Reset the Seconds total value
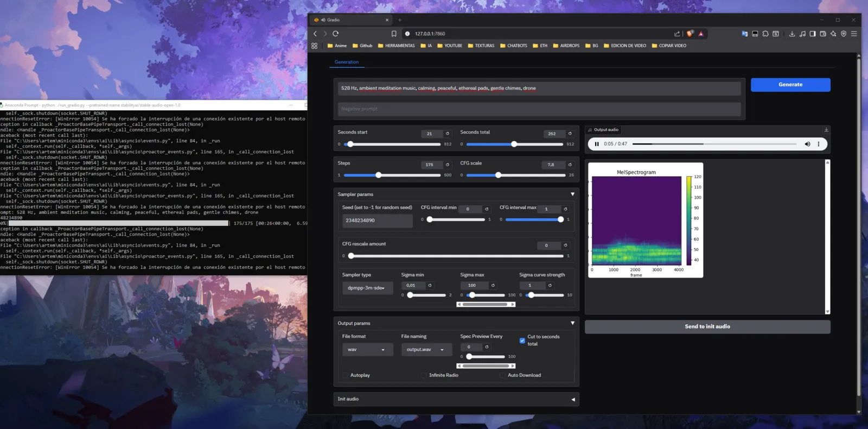Image resolution: width=868 pixels, height=429 pixels. pos(570,134)
